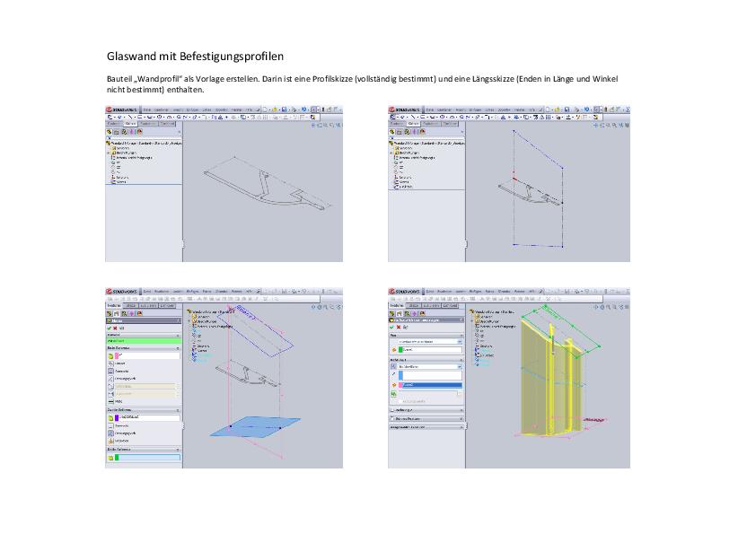Click New document icon in profile sketch screenshot
This screenshot has width=756, height=534.
pyautogui.click(x=265, y=109)
